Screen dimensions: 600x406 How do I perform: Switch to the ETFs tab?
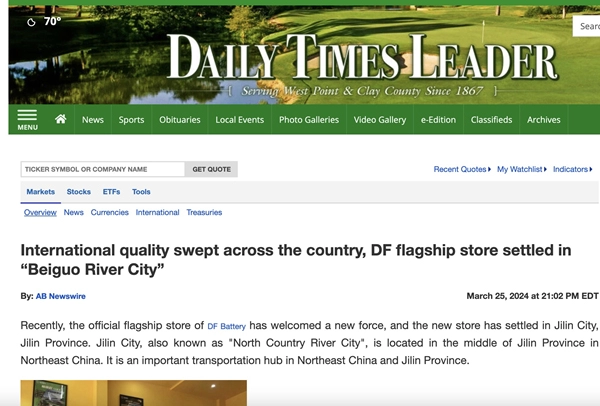tap(111, 192)
